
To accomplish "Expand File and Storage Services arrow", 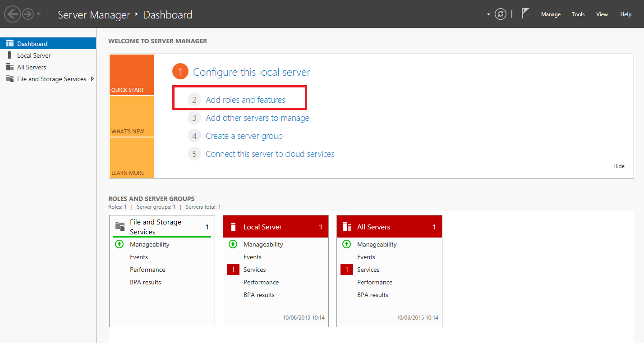I will pos(92,79).
